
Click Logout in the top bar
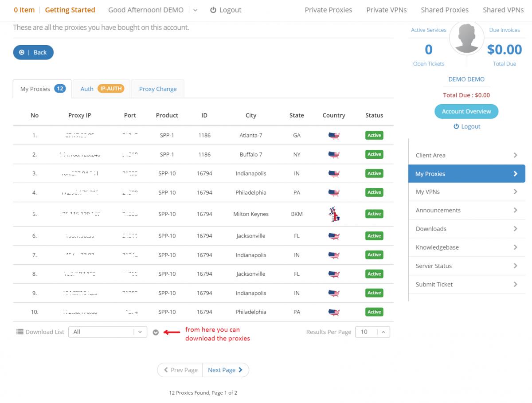[226, 10]
